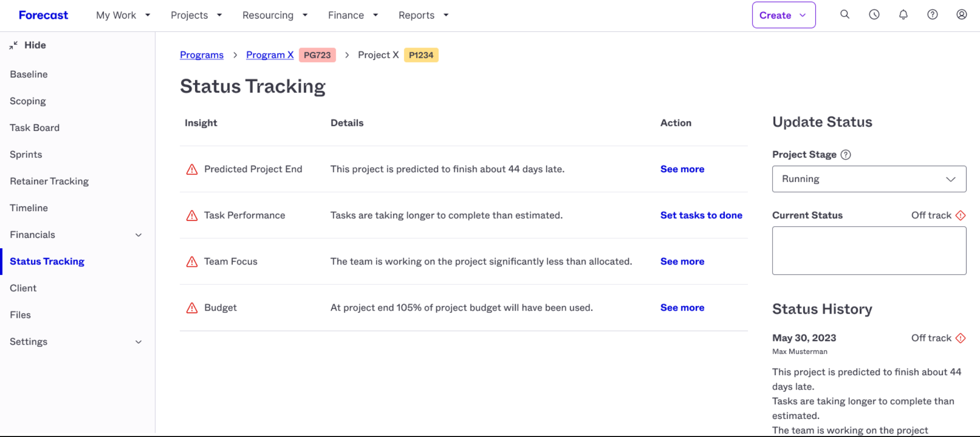
Task: Click the Insight column header
Action: coord(201,123)
